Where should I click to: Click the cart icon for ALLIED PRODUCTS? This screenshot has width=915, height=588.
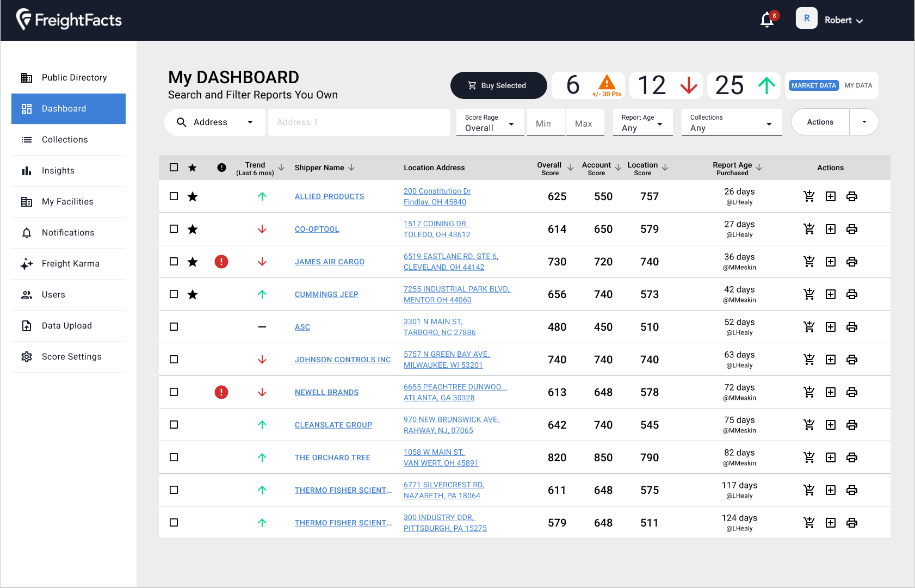coord(809,196)
